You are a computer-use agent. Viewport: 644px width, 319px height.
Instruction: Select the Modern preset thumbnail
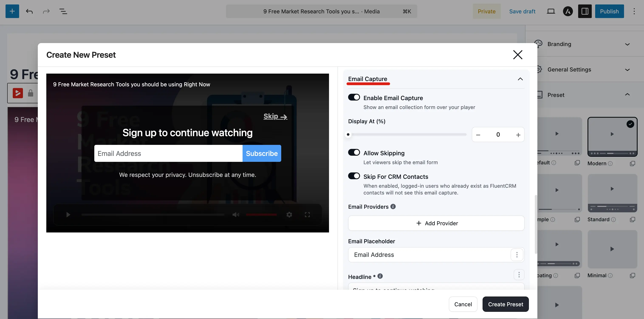coord(612,137)
